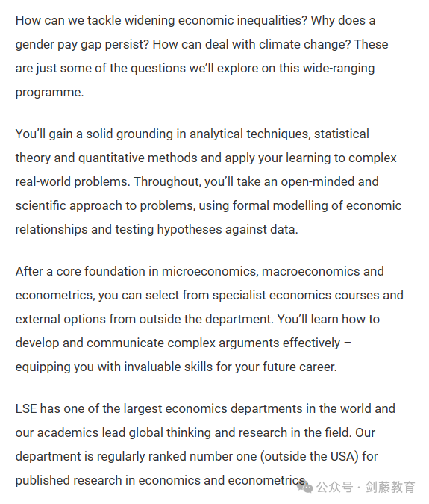This screenshot has height=504, width=429.
Task: Click 'LSE' at the start of the last paragraph
Action: [26, 409]
